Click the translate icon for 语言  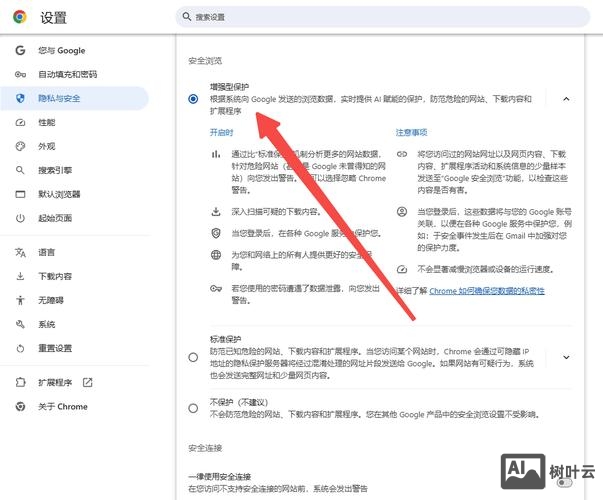20,252
